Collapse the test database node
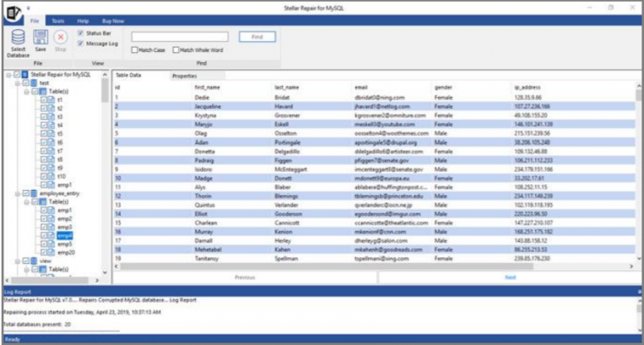 (x=18, y=83)
